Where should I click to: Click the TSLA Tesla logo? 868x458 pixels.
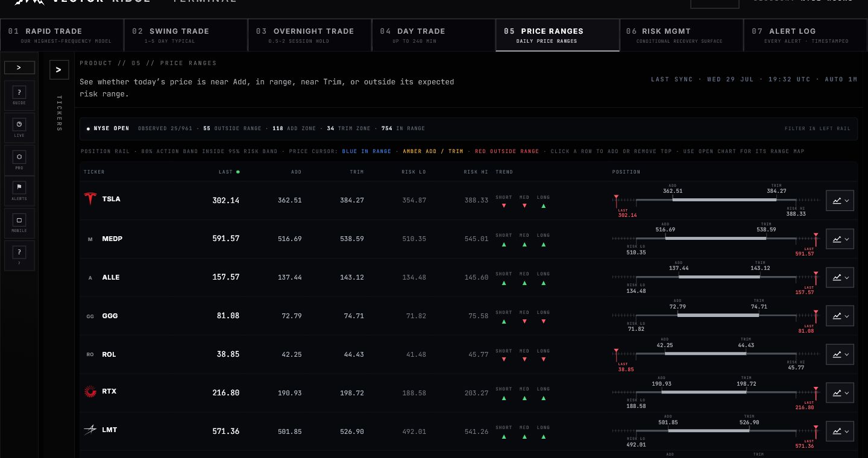point(90,198)
